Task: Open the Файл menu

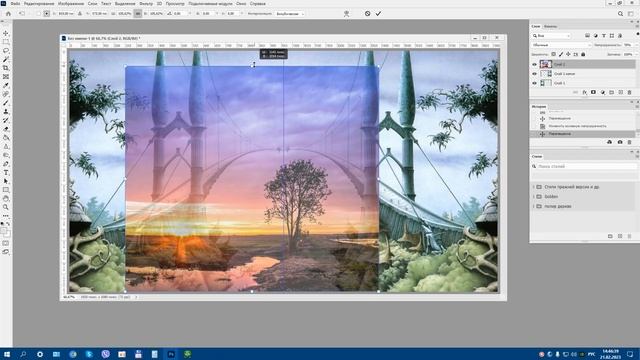Action: (x=15, y=4)
